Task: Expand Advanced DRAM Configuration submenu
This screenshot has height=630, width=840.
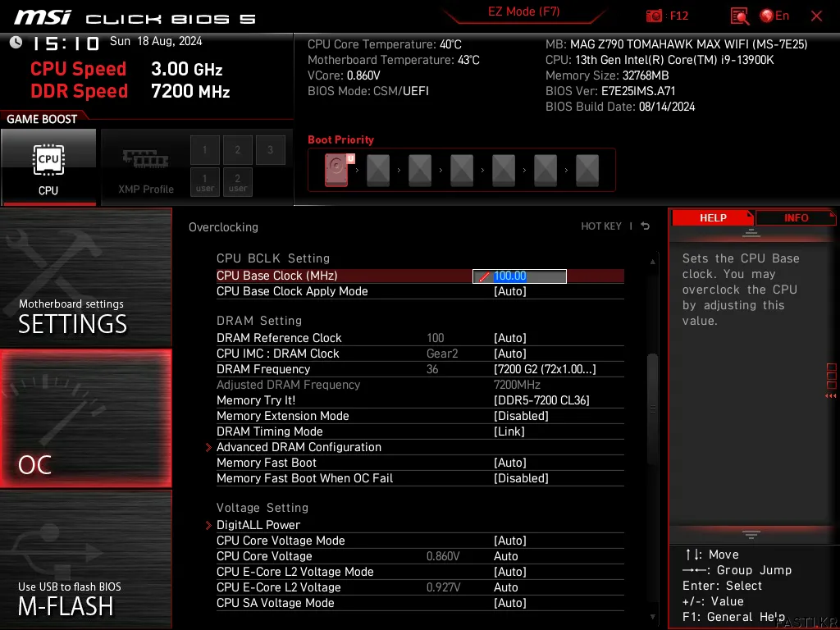Action: point(299,447)
